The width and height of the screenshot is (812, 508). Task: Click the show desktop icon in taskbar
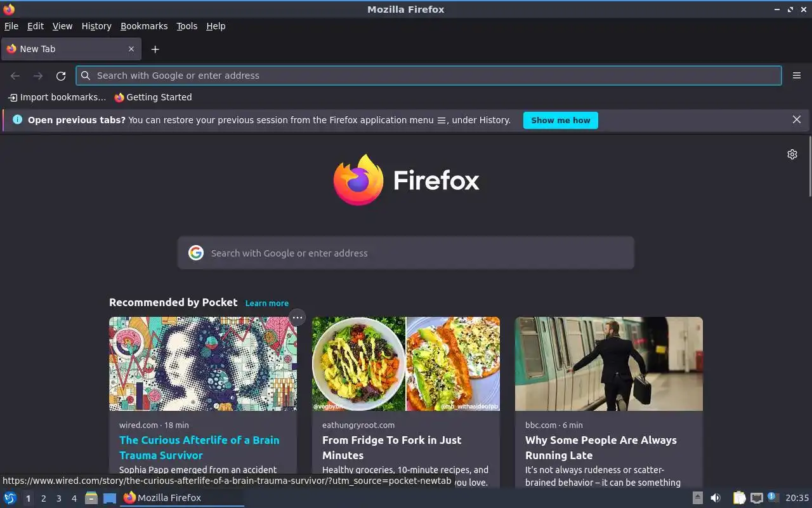(110, 498)
